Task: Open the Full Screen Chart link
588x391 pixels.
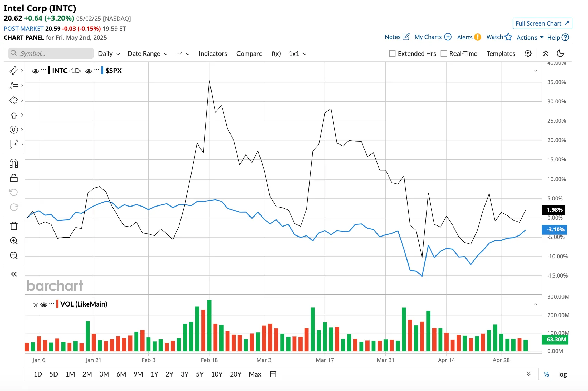Action: click(x=542, y=23)
